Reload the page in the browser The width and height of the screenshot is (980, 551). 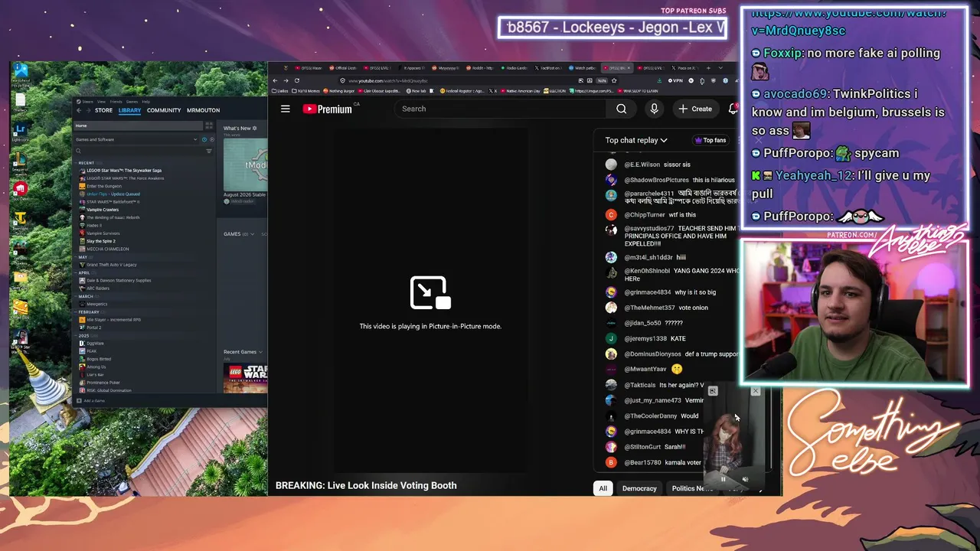tap(297, 80)
